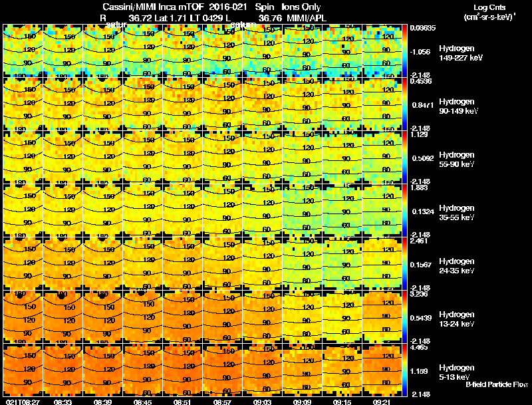Click the 'B-field Particle Flow' label

pos(497,384)
